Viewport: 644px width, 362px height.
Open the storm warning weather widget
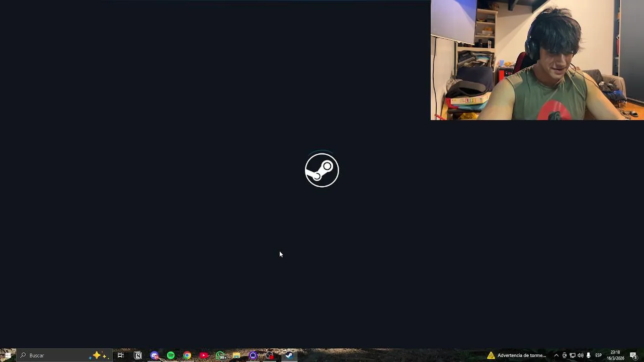(x=516, y=355)
